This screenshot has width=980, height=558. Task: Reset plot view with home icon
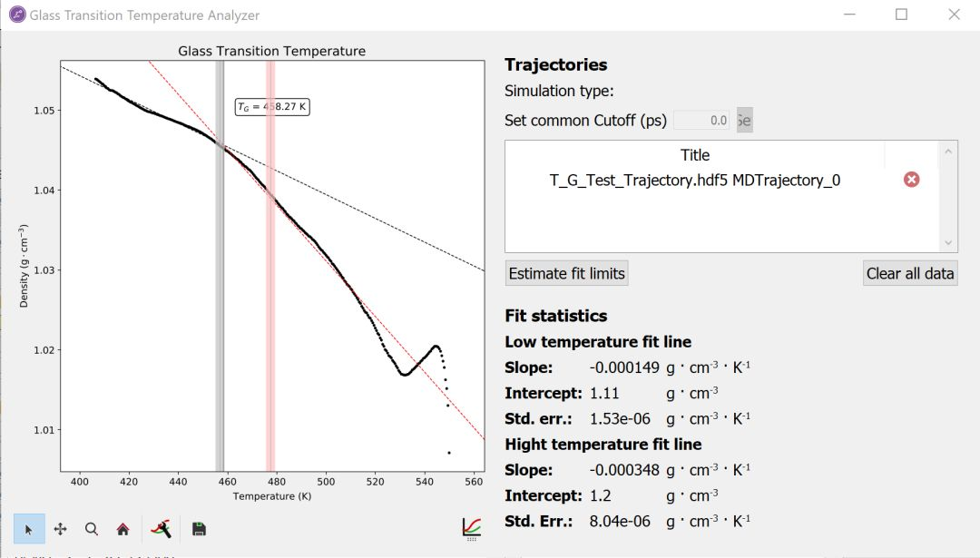click(123, 529)
